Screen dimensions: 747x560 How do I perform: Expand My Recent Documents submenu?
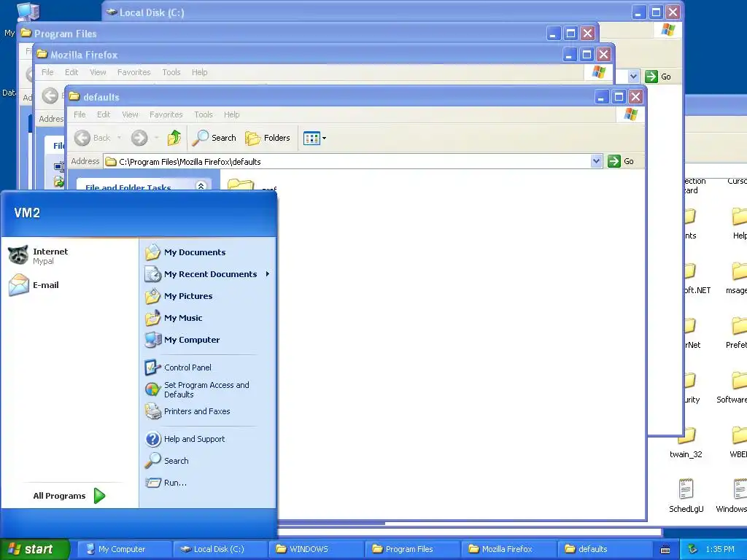[208, 274]
